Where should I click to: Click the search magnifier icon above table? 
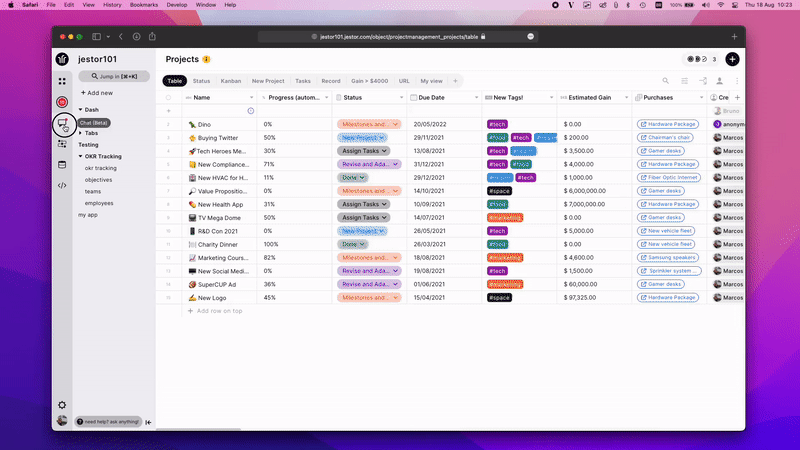665,81
